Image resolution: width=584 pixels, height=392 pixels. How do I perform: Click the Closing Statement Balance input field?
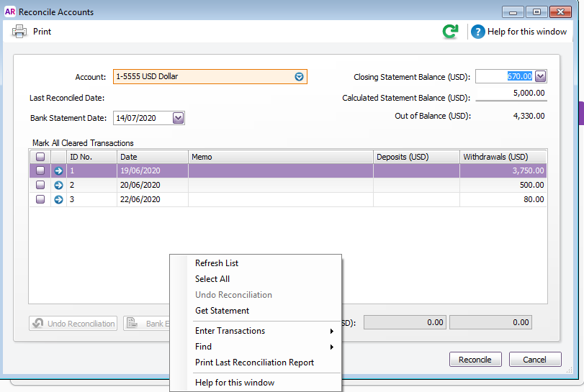pyautogui.click(x=504, y=76)
